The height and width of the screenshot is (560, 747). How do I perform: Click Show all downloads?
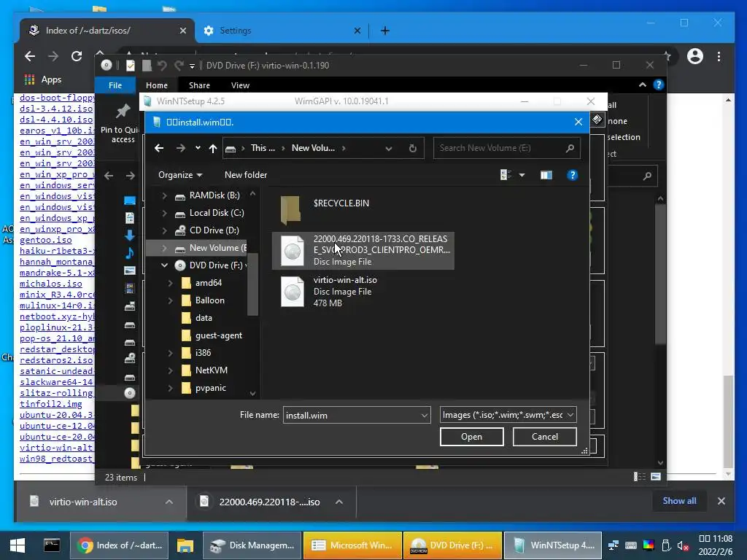679,501
